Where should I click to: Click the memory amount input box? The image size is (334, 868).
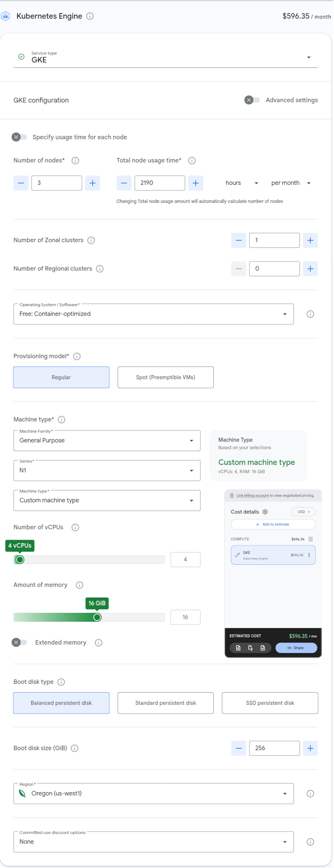click(186, 617)
